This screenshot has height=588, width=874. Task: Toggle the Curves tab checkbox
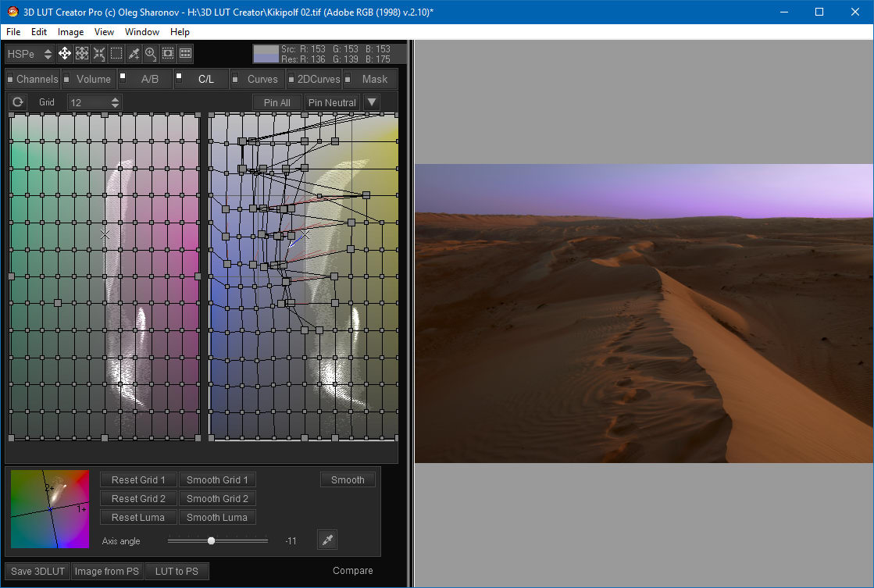(235, 78)
